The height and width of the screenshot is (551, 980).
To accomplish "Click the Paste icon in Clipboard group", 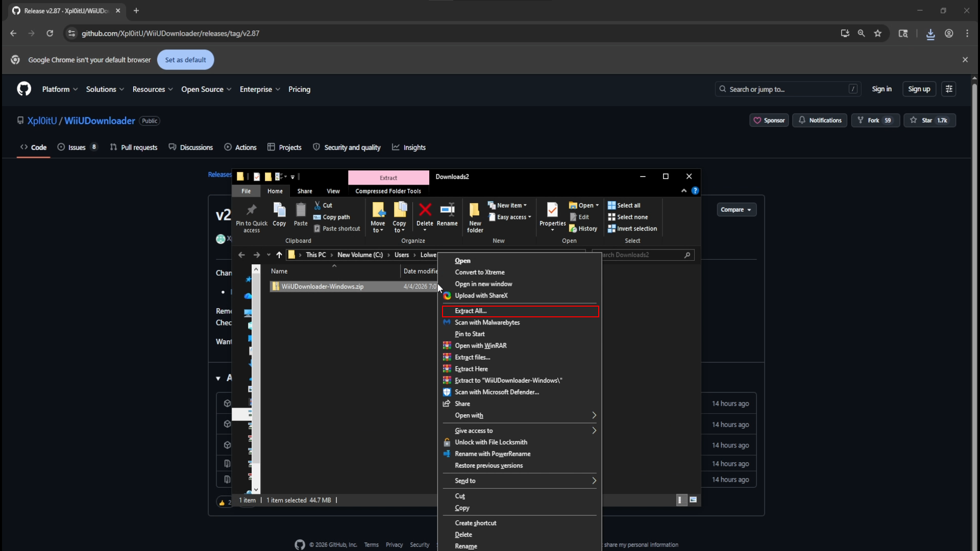I will (301, 210).
